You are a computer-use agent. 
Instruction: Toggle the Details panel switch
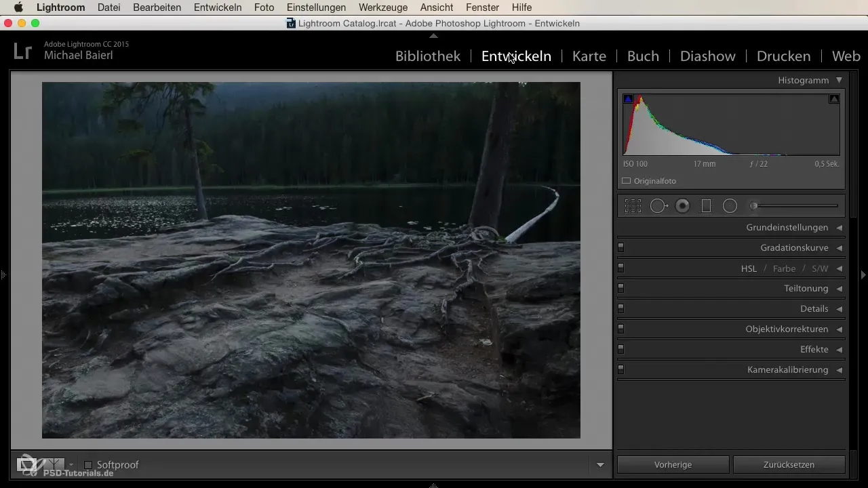coord(620,308)
